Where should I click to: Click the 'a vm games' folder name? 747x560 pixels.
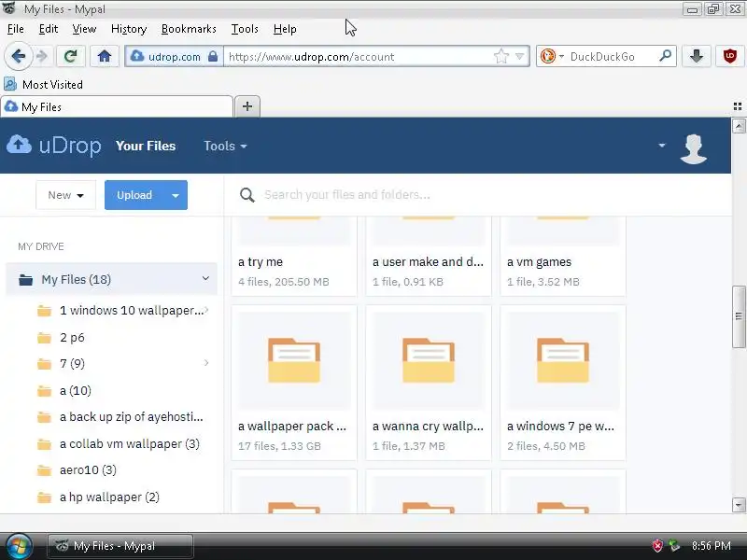[x=539, y=262]
